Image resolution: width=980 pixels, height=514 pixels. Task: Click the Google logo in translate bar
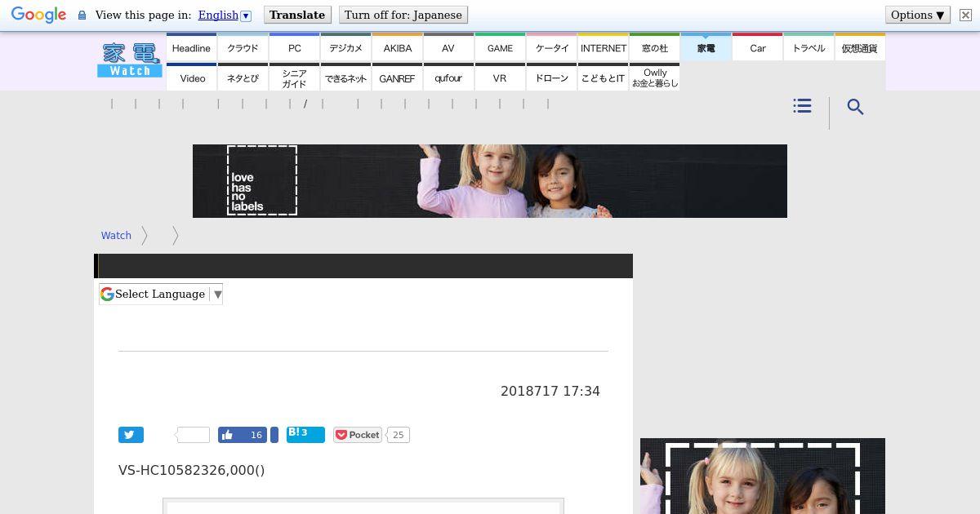[x=38, y=16]
